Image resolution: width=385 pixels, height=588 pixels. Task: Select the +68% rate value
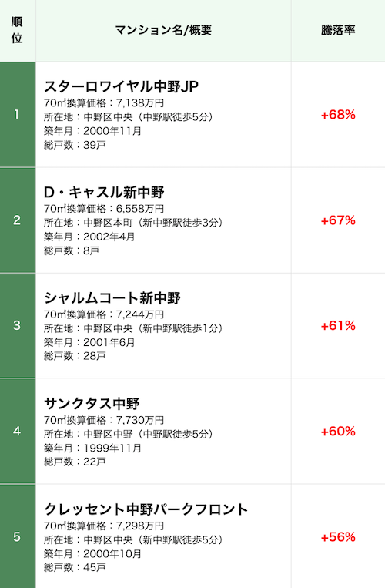coord(338,115)
